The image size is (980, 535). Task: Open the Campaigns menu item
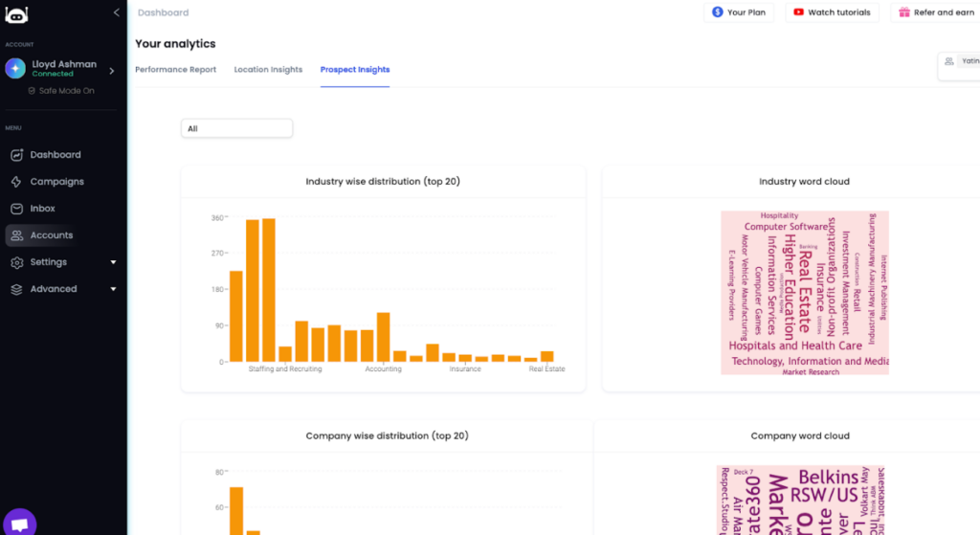pyautogui.click(x=56, y=182)
